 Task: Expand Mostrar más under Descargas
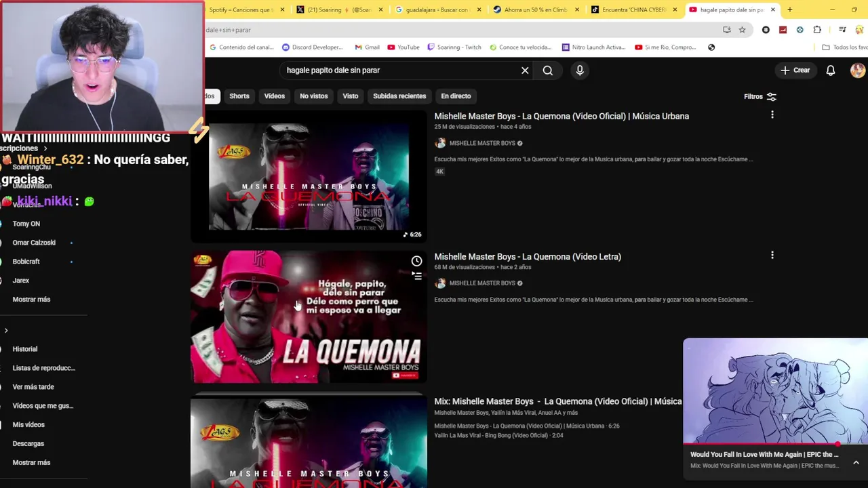(31, 463)
